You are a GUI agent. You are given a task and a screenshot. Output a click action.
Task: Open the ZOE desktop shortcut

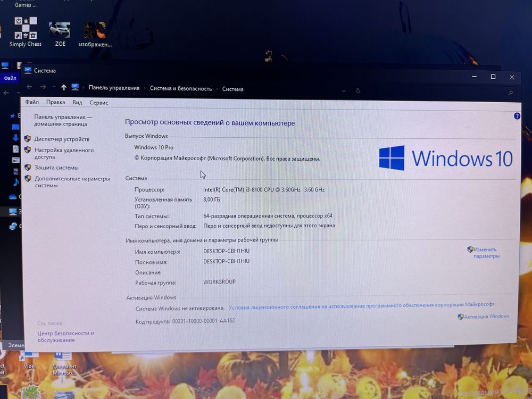pos(60,34)
